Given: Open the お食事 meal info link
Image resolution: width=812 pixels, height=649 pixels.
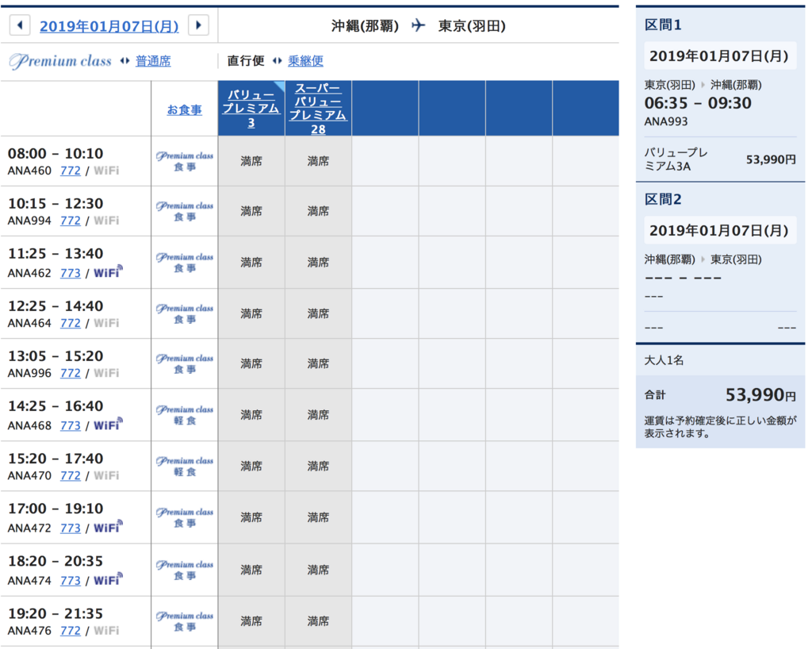Looking at the screenshot, I should [x=184, y=109].
